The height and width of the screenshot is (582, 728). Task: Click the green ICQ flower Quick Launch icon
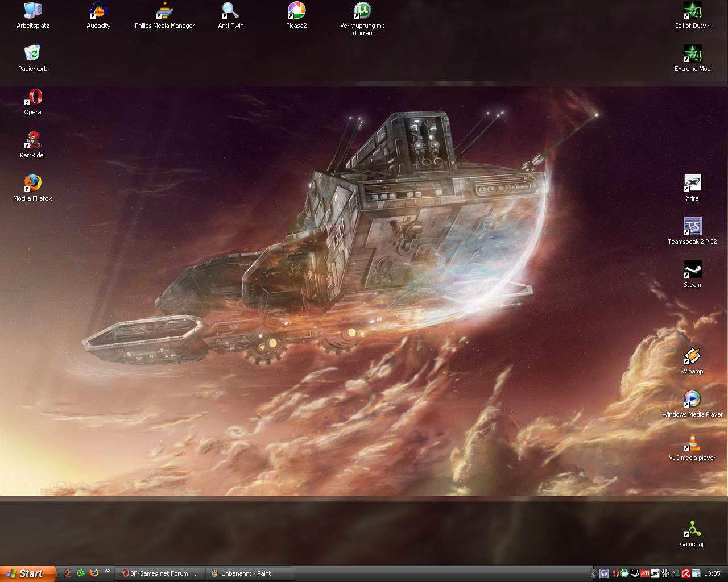(81, 573)
